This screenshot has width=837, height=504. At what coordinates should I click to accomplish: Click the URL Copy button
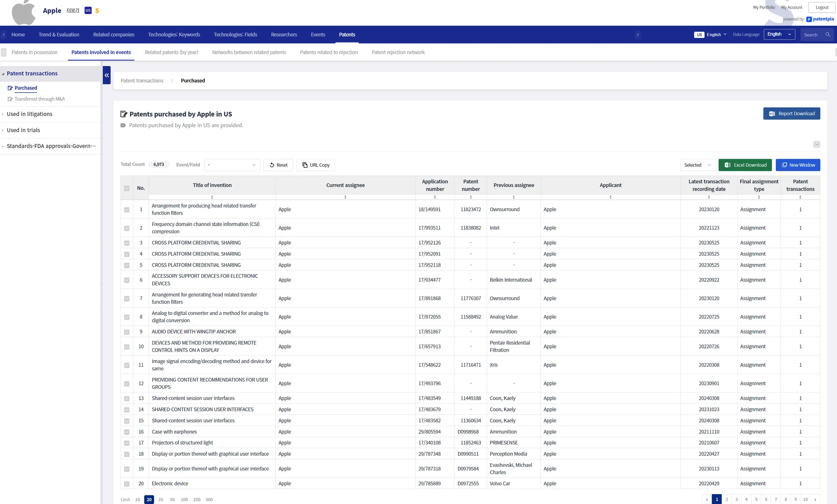[x=316, y=165]
